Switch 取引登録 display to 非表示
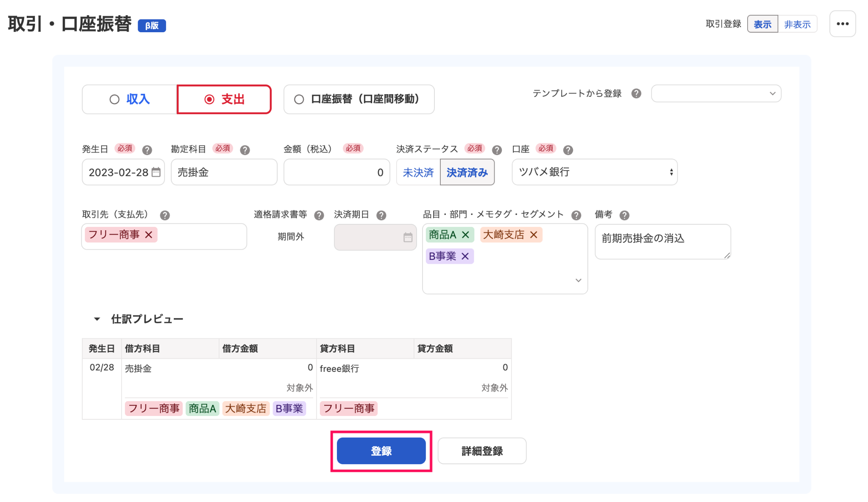The image size is (868, 502). (x=797, y=24)
